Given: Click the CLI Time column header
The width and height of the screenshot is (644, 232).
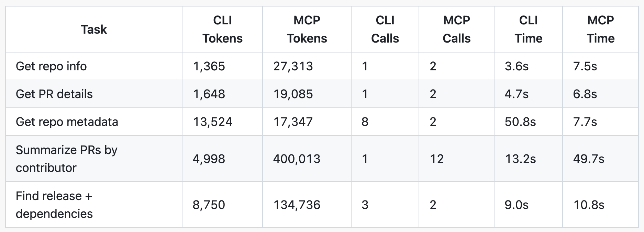Looking at the screenshot, I should tap(528, 30).
